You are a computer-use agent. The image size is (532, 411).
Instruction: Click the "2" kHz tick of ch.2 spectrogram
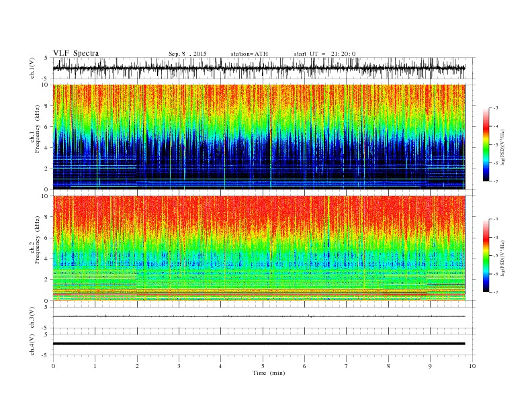click(46, 280)
